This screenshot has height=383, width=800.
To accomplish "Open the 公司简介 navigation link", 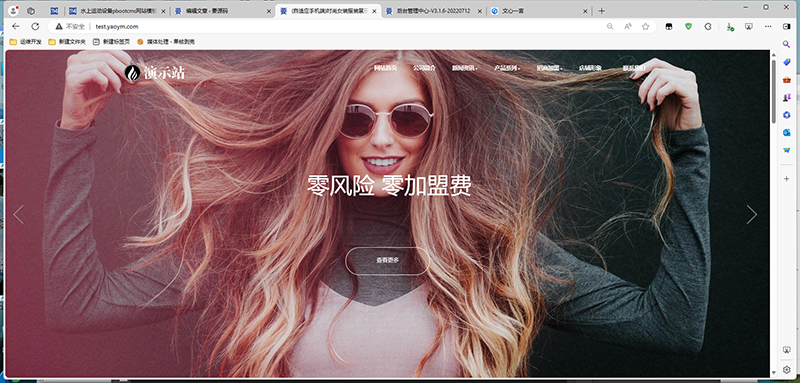I will click(x=424, y=68).
